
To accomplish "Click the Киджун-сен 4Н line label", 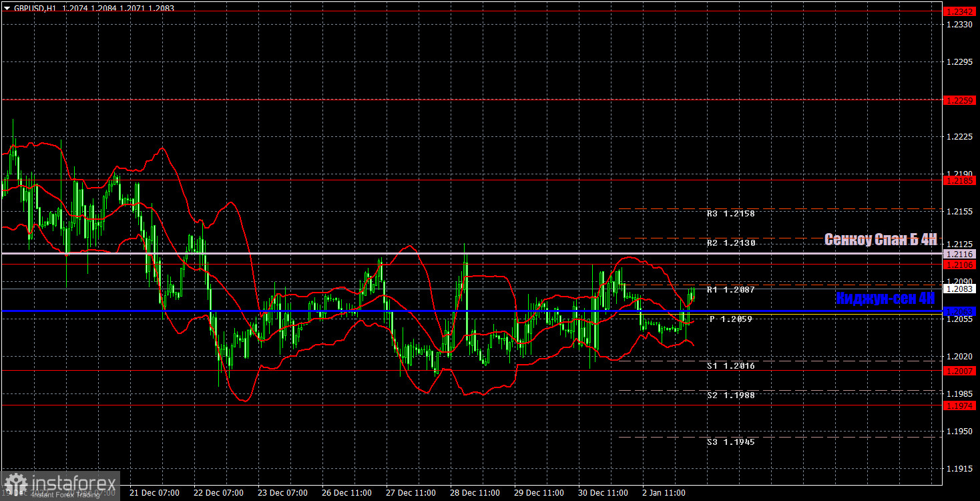I will coord(886,299).
